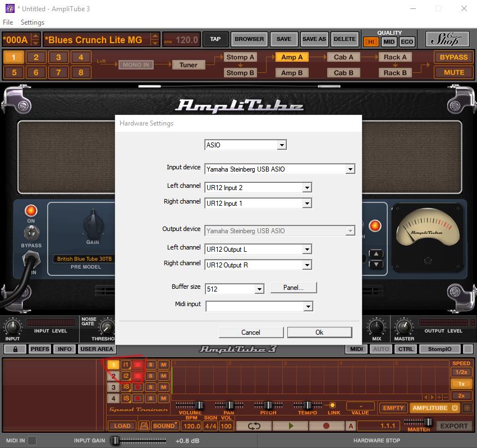Screen dimensions: 477x448
Task: Set quality to ECO
Action: 407,42
